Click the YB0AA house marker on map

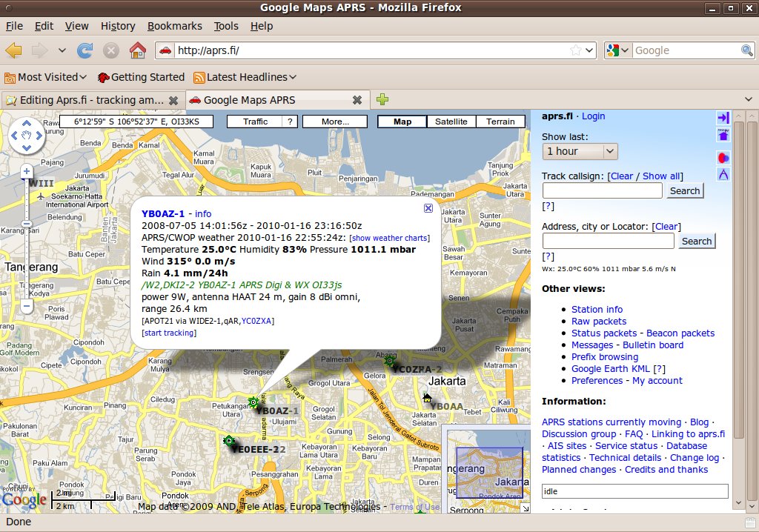pos(427,399)
